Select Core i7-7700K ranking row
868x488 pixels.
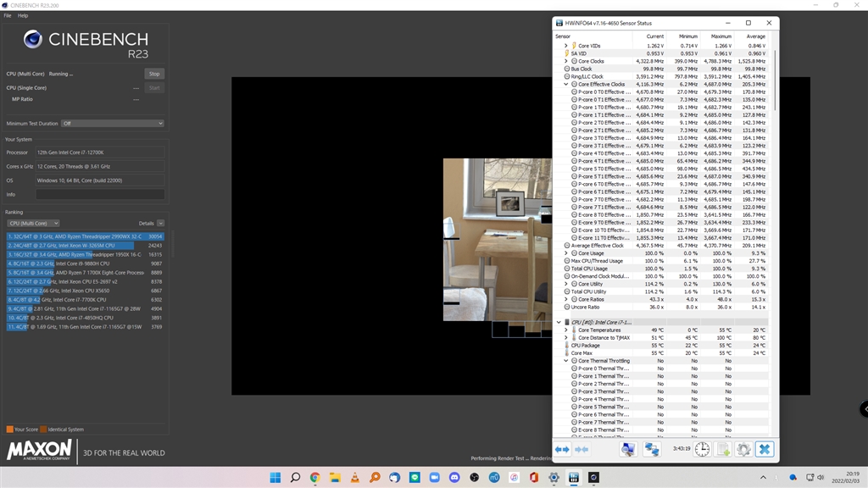(x=86, y=299)
